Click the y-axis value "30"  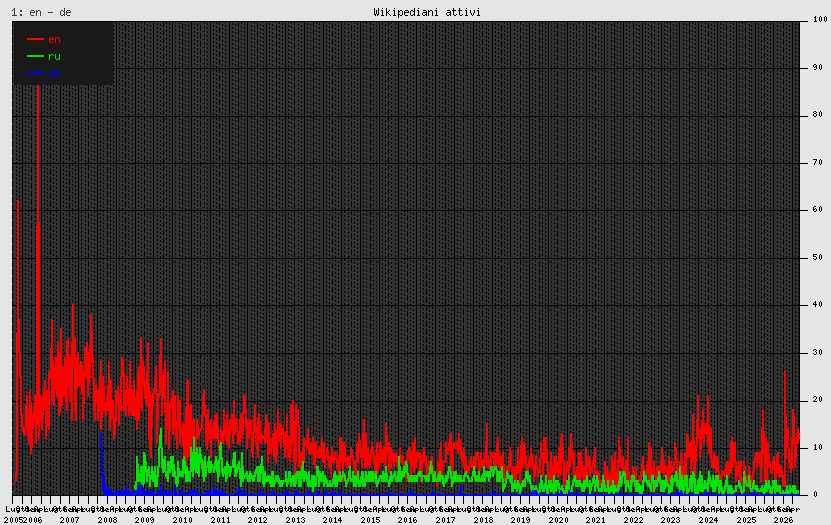pyautogui.click(x=818, y=352)
